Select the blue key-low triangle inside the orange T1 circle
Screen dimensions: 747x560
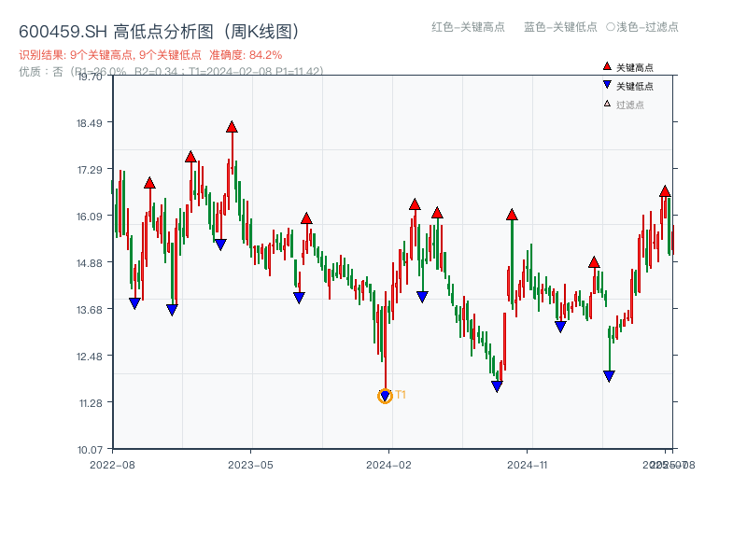(385, 396)
